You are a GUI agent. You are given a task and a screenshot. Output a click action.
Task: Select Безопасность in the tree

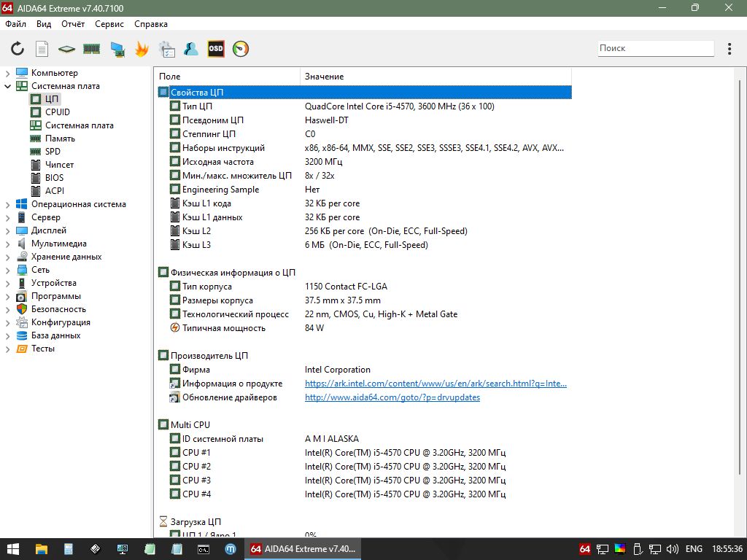[58, 309]
